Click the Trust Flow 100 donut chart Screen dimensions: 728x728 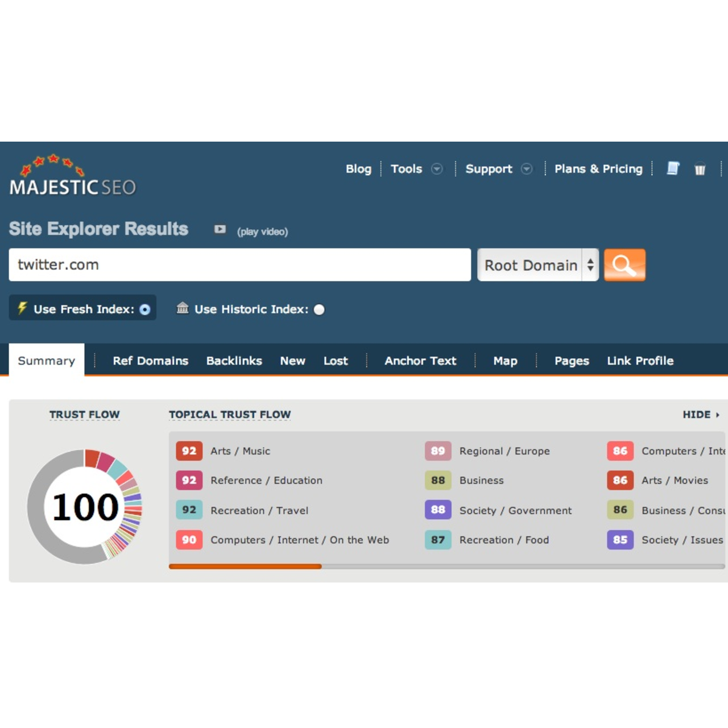[85, 507]
